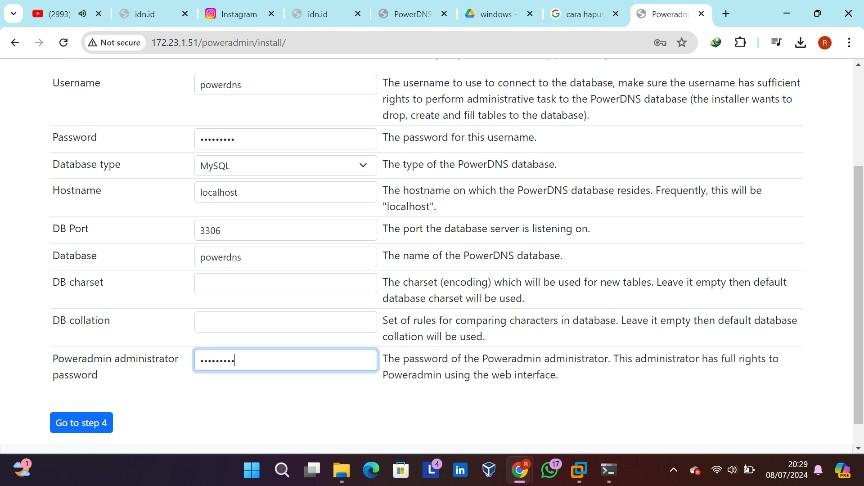Click the Hostname localhost field
This screenshot has height=486, width=864.
285,192
